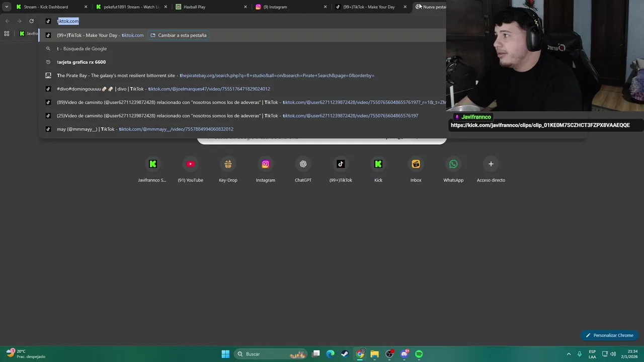Image resolution: width=644 pixels, height=362 pixels.
Task: Click the taskbar Buscar search box
Action: (x=271, y=354)
